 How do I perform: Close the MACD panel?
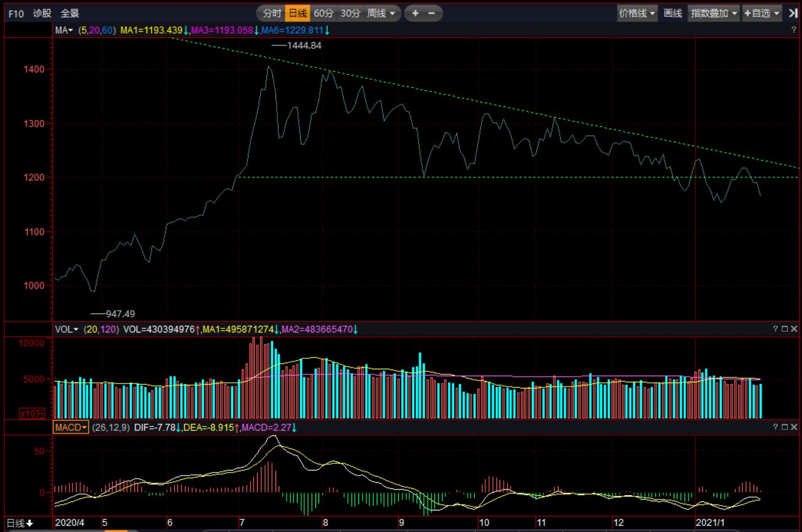(x=794, y=426)
